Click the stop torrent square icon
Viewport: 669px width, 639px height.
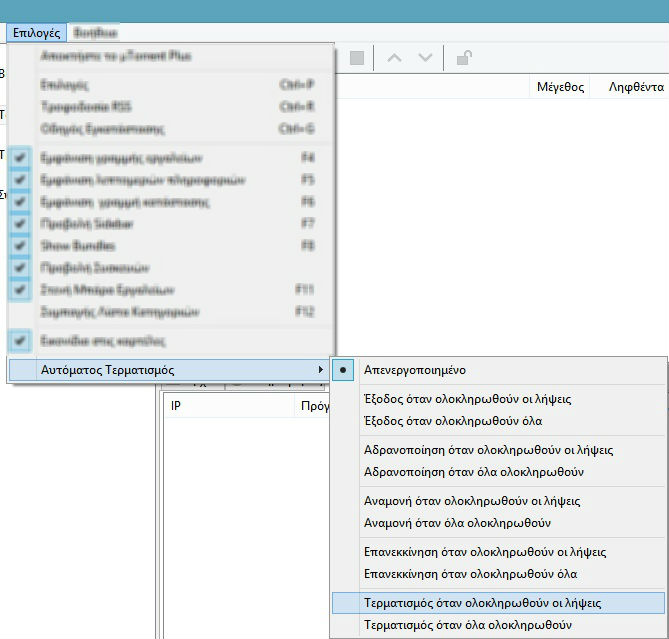(357, 58)
